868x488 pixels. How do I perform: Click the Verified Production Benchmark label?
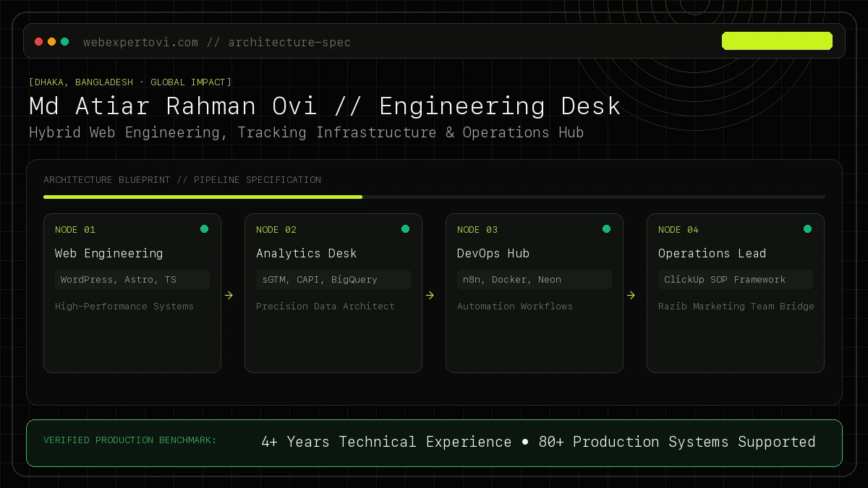click(x=130, y=440)
